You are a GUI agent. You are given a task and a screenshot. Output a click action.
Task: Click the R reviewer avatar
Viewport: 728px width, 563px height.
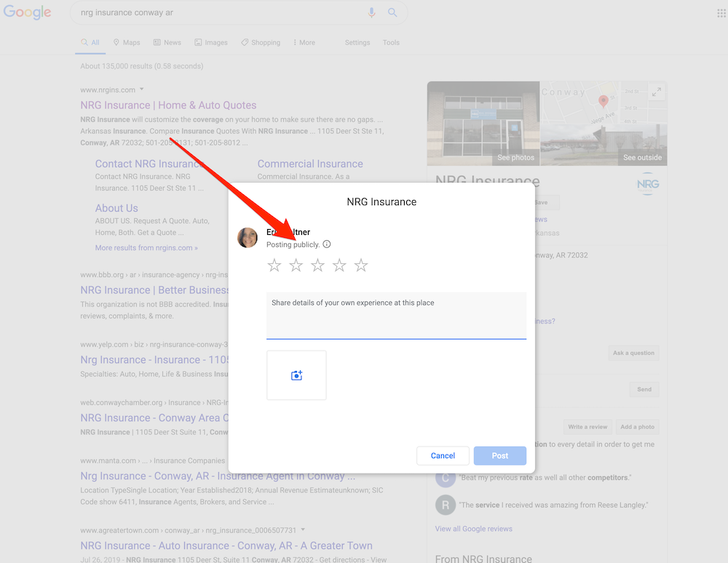(x=446, y=505)
